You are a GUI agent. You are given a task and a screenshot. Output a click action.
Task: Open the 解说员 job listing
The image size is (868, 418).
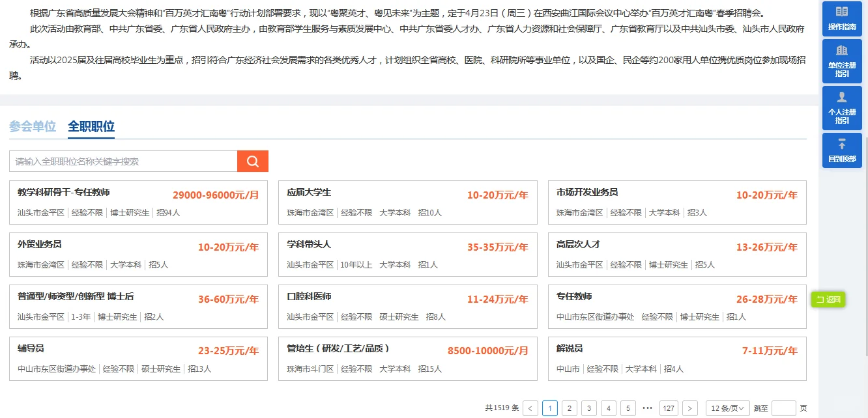click(676, 358)
